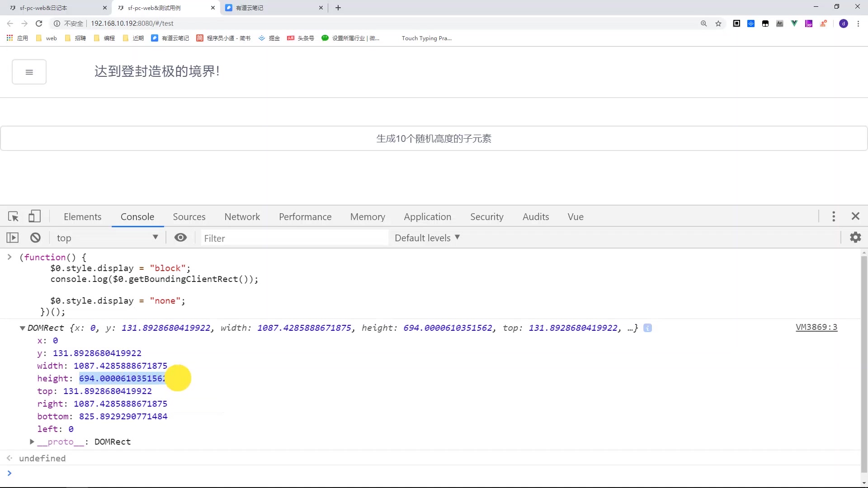Open the top frame context dropdown
The image size is (868, 488).
coord(108,237)
